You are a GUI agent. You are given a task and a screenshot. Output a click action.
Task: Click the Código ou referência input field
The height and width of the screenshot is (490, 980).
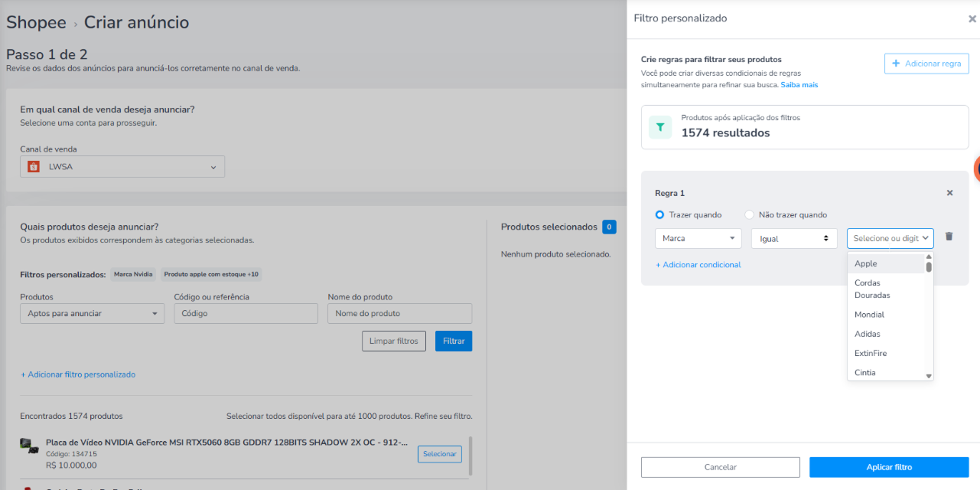[246, 313]
